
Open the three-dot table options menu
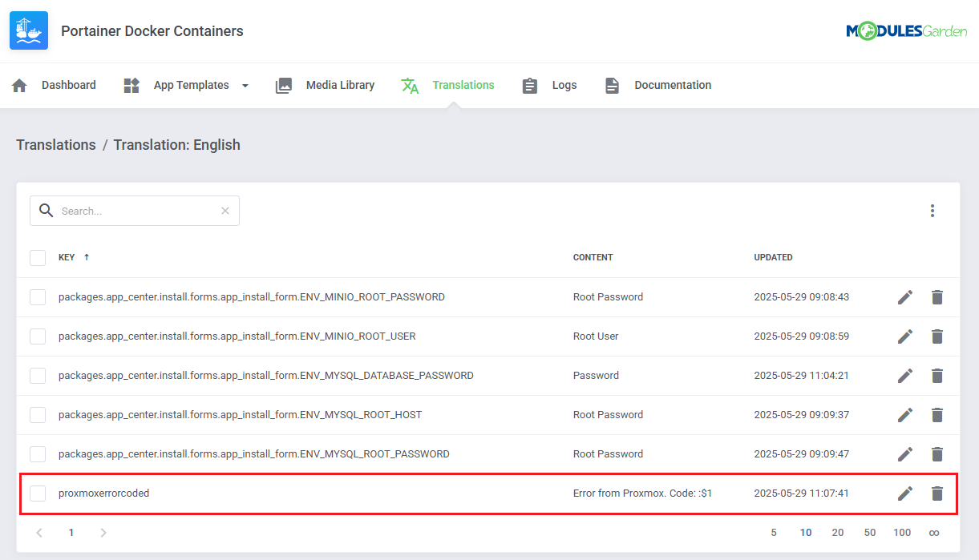pyautogui.click(x=932, y=211)
